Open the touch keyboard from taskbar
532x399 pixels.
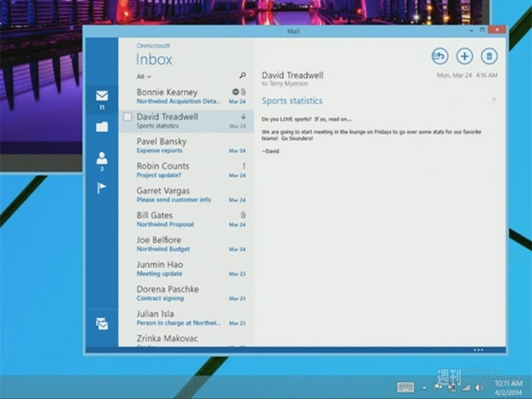click(x=405, y=387)
